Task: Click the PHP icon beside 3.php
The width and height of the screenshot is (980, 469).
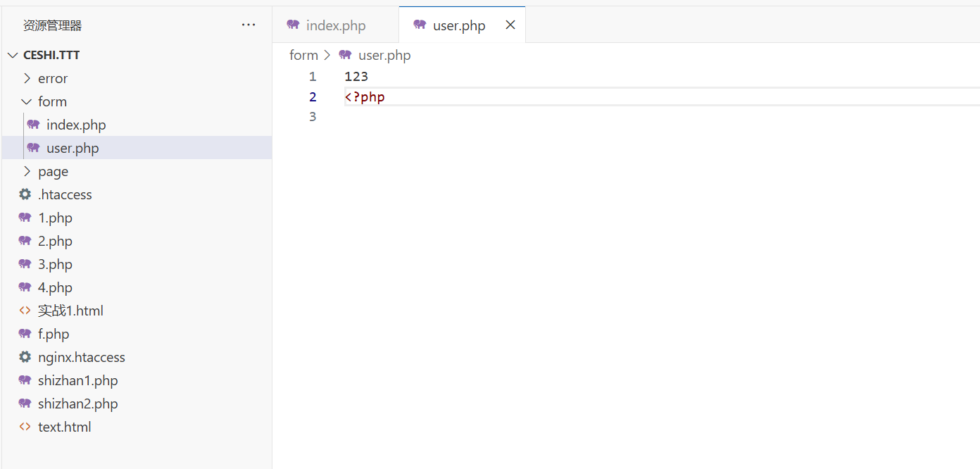Action: click(25, 264)
